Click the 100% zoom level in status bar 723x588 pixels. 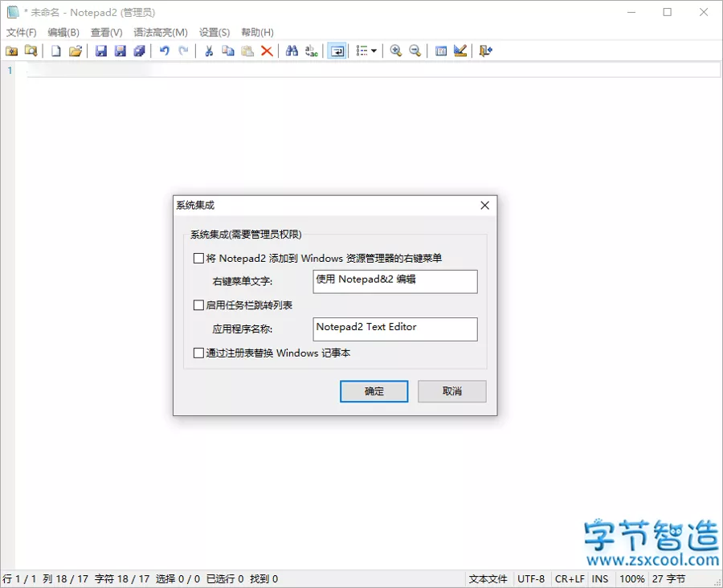(x=631, y=579)
